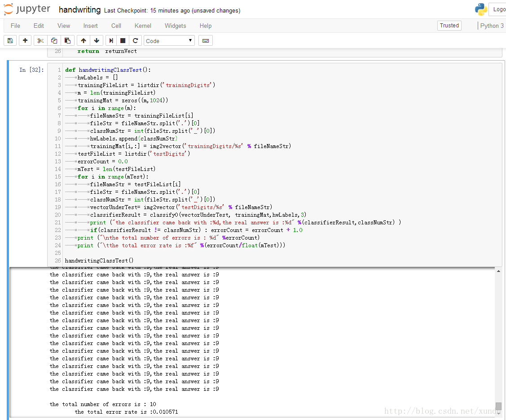Click the output scrollbar up arrow
This screenshot has height=420, width=506.
[498, 271]
